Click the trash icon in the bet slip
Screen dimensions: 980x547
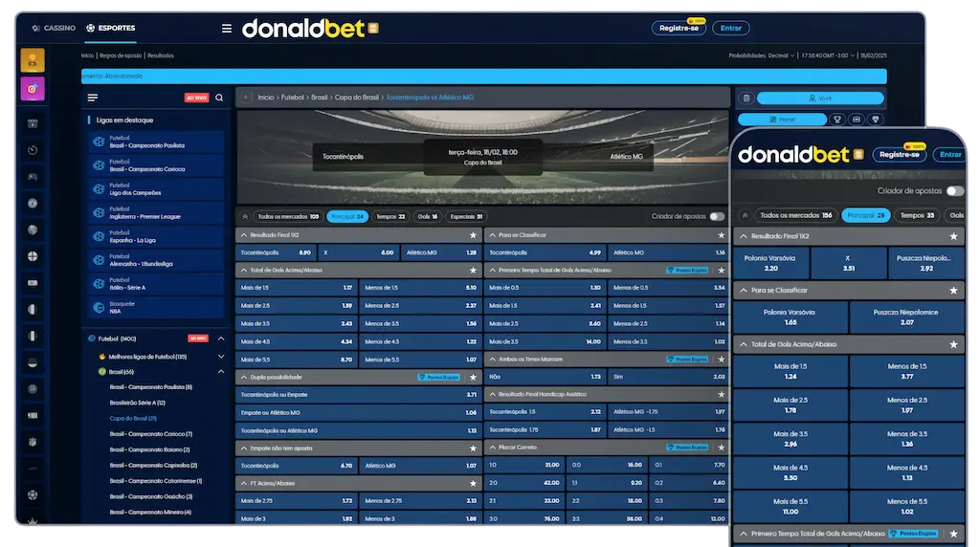click(x=745, y=98)
